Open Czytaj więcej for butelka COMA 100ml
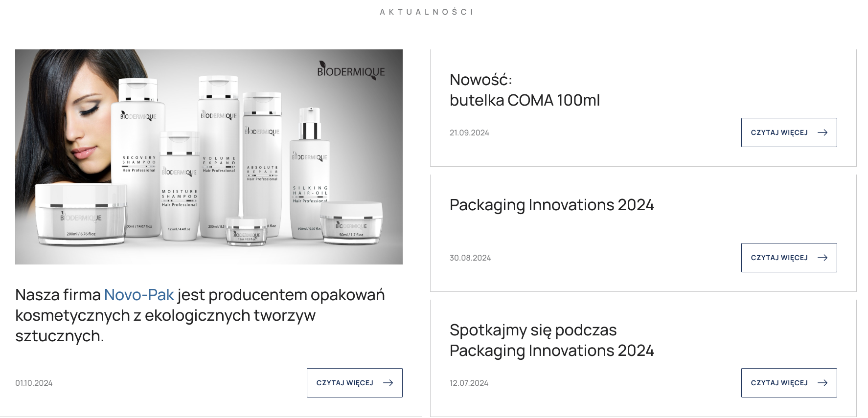 [789, 132]
